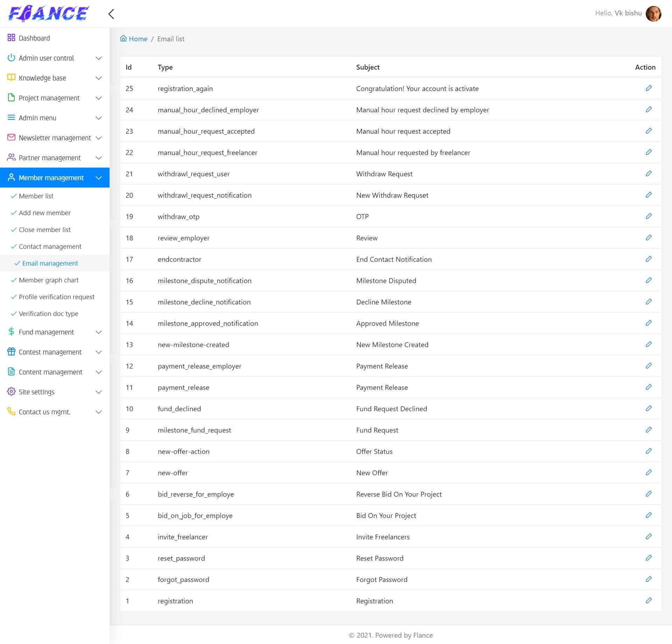The image size is (672, 644).
Task: Edit the milestone_dispute_notification template
Action: coord(649,280)
